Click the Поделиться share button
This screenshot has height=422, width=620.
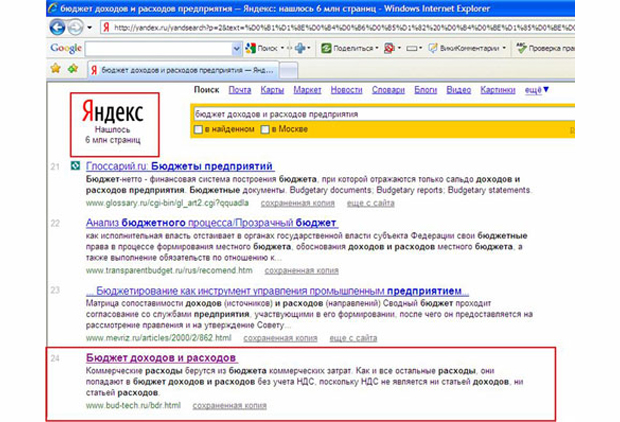coord(347,48)
